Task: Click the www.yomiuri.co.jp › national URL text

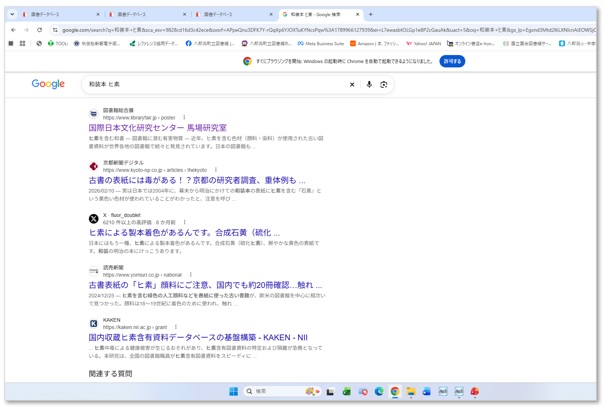Action: [x=142, y=275]
